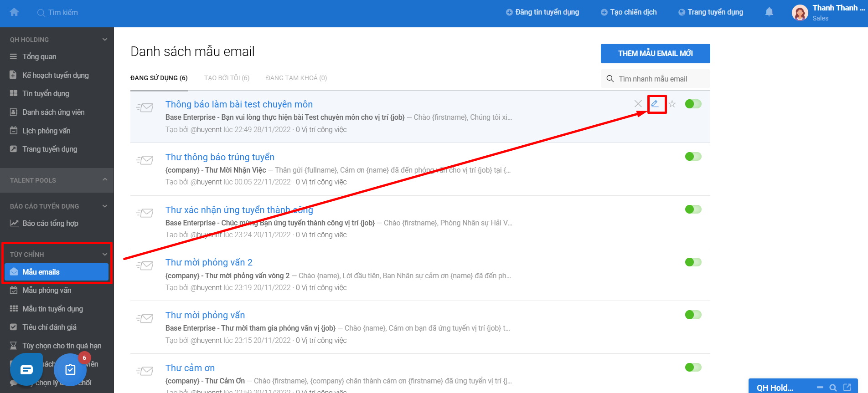
Task: Focus Tìm nhanh mẫu email search box
Action: (656, 79)
